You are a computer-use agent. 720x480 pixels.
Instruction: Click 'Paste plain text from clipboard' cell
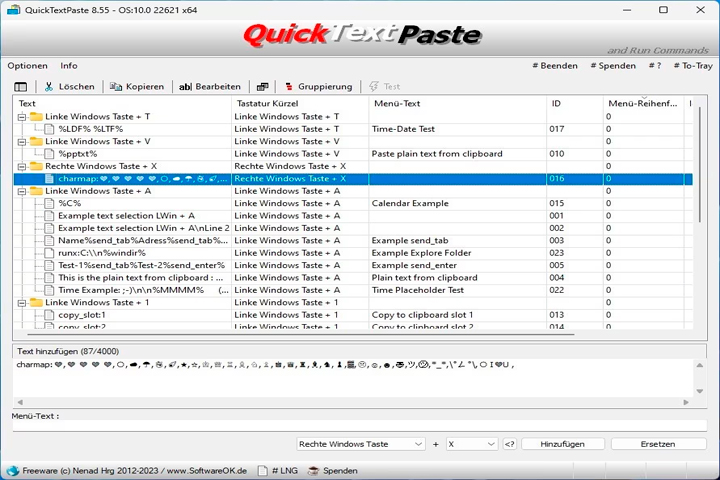(x=437, y=154)
